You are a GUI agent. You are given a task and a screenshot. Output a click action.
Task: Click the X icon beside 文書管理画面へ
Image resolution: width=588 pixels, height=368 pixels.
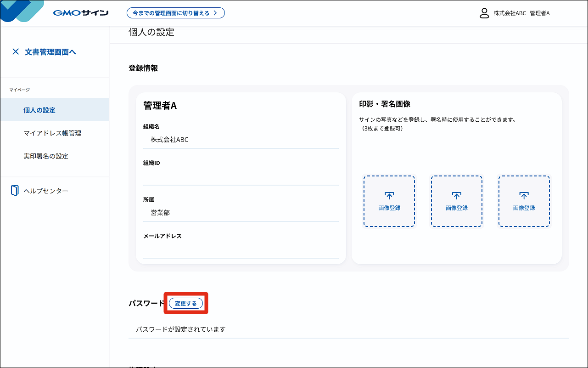pyautogui.click(x=16, y=52)
